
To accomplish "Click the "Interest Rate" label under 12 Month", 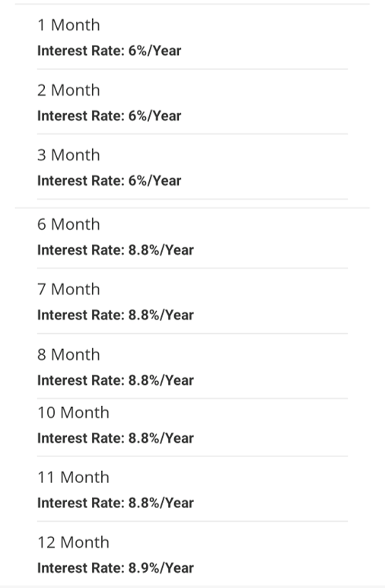I will tap(81, 568).
